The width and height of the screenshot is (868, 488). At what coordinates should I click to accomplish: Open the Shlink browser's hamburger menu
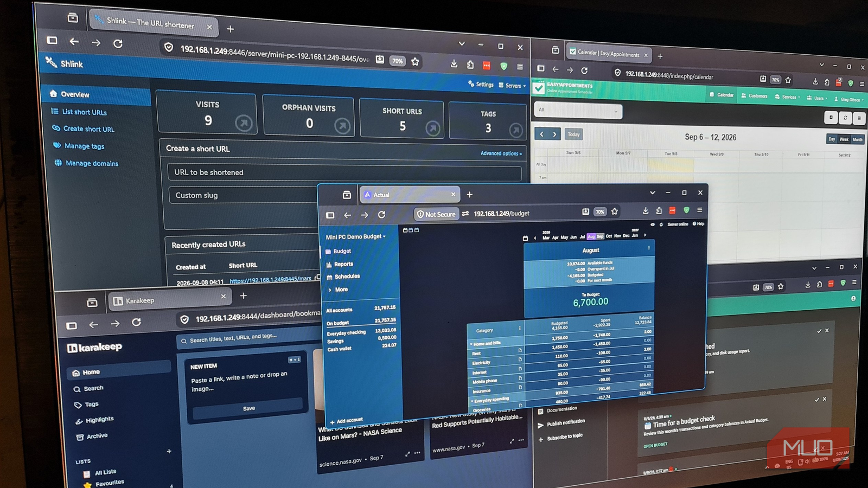coord(520,67)
